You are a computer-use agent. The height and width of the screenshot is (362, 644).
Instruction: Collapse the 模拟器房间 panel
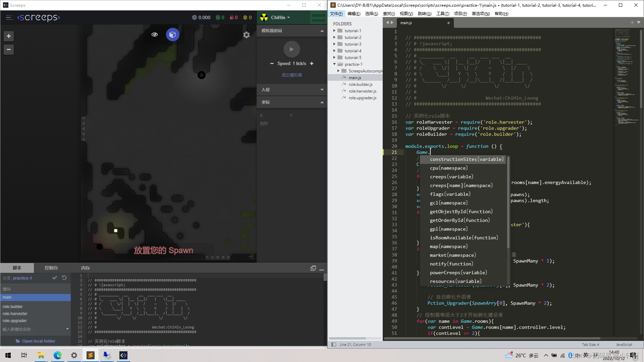[322, 31]
